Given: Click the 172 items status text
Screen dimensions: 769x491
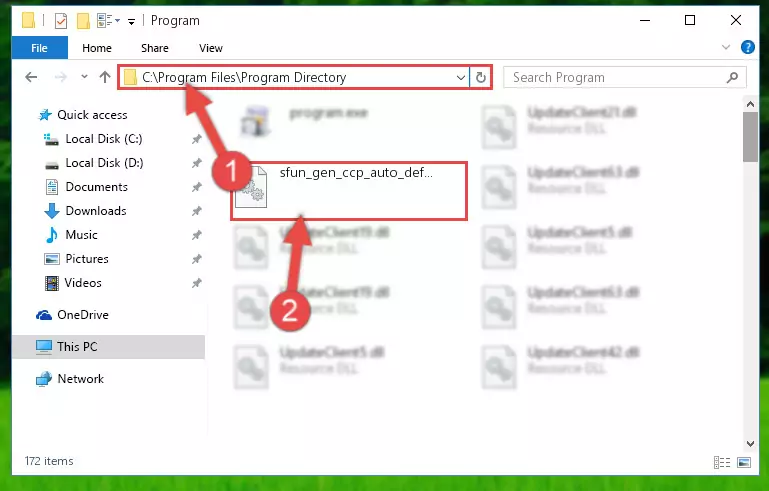Looking at the screenshot, I should (49, 461).
